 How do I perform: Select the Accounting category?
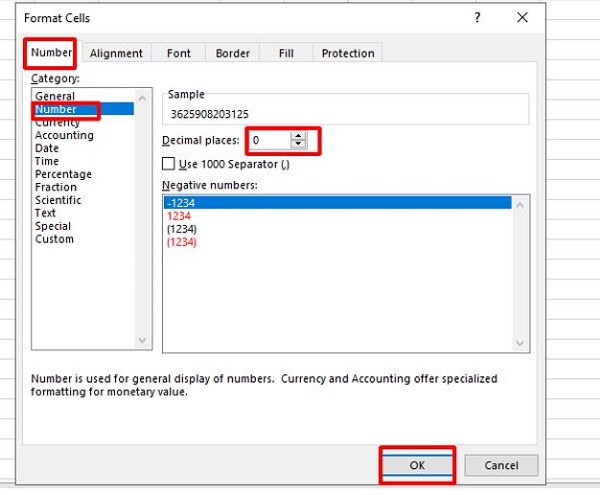coord(64,135)
